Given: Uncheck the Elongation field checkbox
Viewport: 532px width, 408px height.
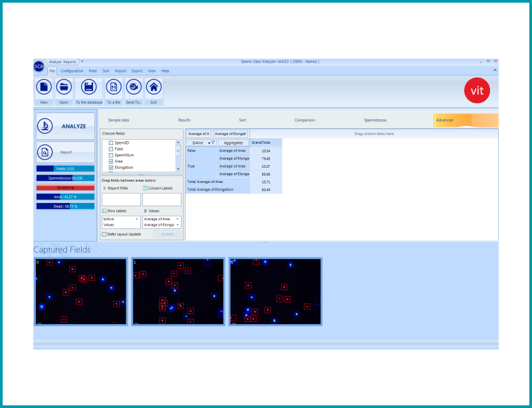Looking at the screenshot, I should click(110, 167).
